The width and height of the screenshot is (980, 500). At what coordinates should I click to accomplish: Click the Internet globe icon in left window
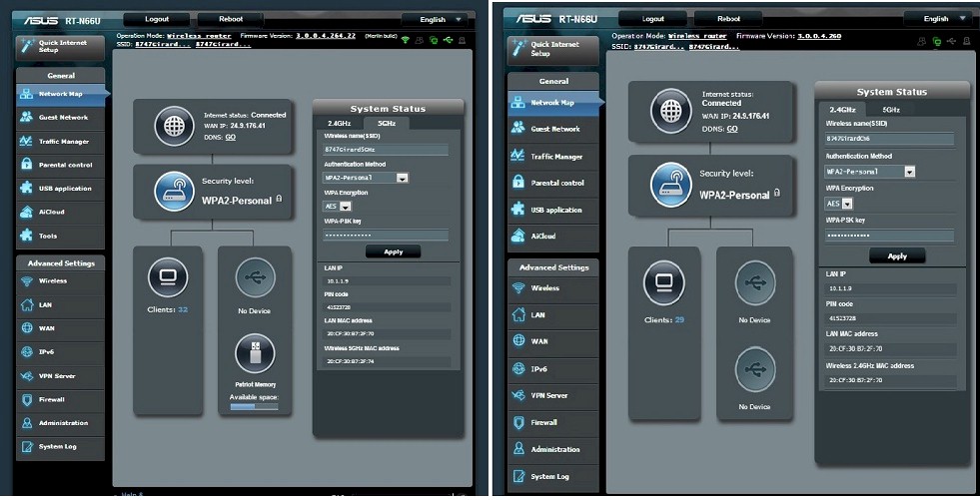coord(174,126)
